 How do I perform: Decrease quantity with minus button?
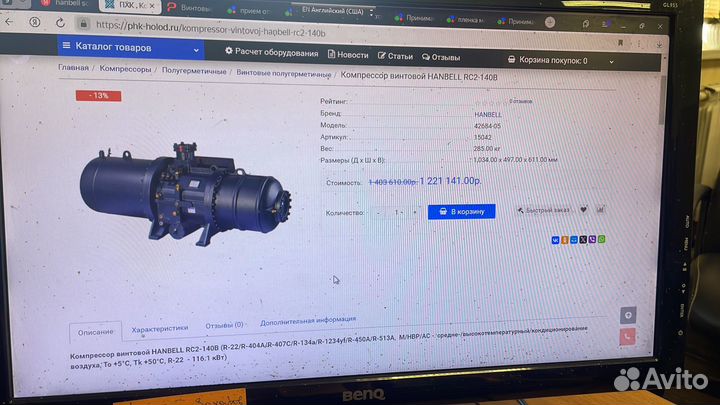378,212
